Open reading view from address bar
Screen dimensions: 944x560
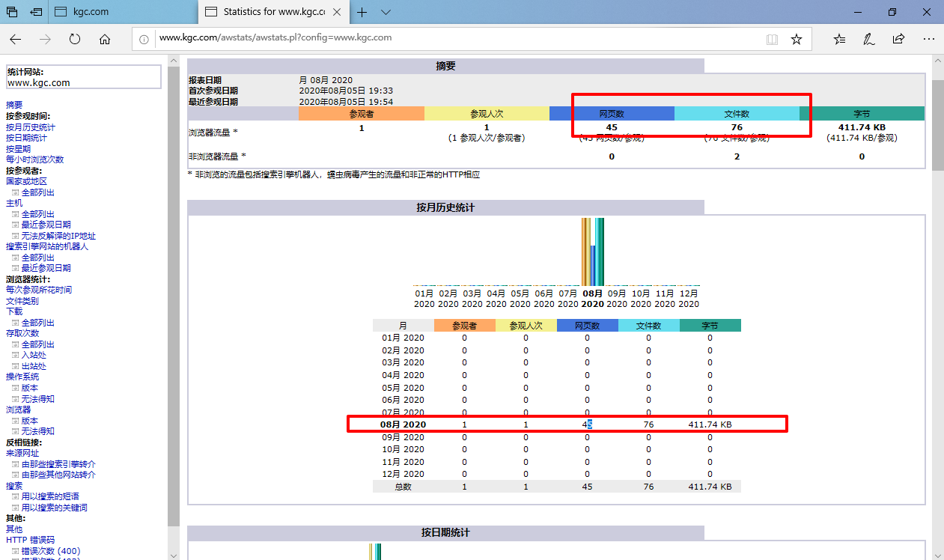pyautogui.click(x=772, y=39)
